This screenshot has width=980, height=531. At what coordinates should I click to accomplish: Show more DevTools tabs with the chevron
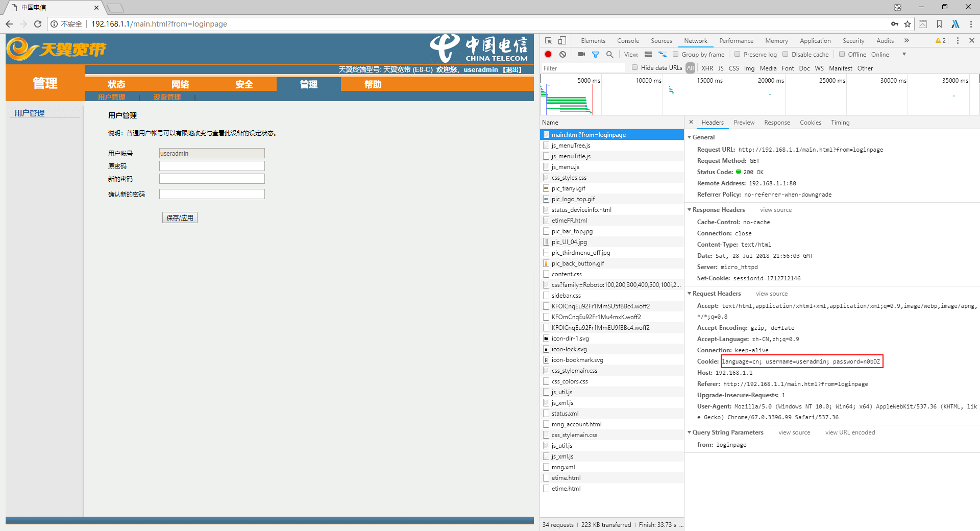pos(906,40)
